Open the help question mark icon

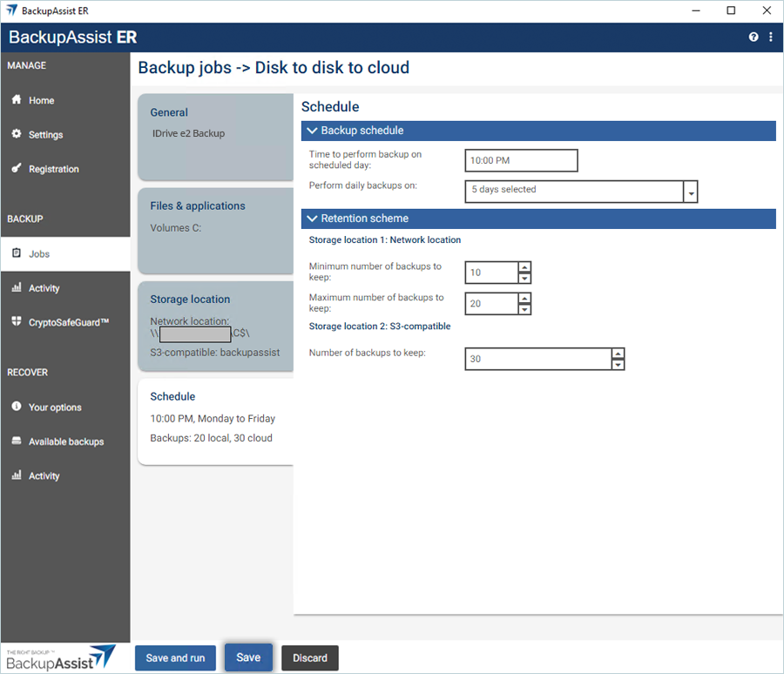coord(754,37)
